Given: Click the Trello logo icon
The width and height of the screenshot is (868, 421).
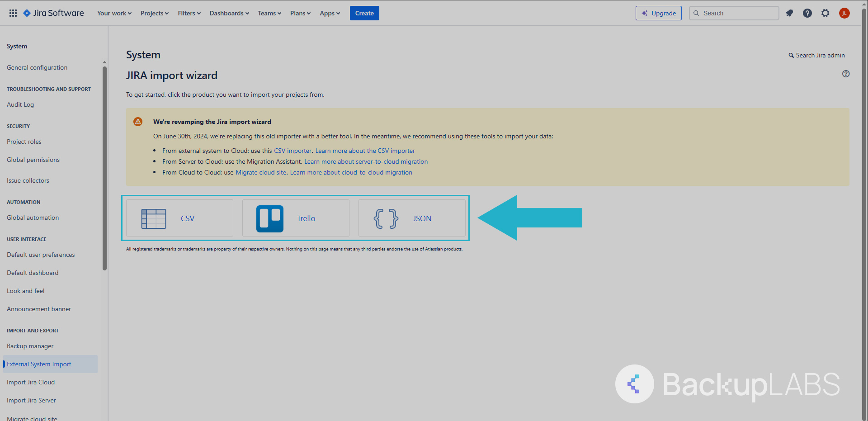Looking at the screenshot, I should (x=270, y=218).
